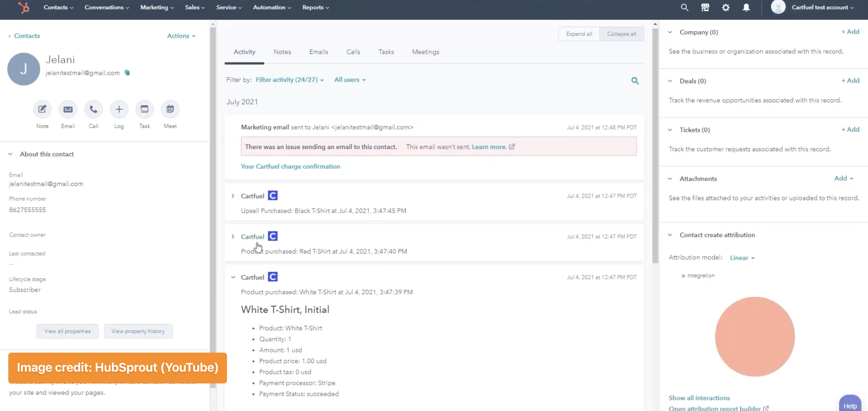
Task: Click the Log plus action icon
Action: click(x=119, y=109)
